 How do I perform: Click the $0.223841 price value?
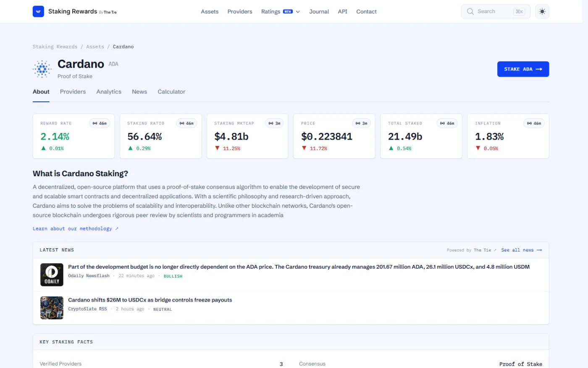tap(327, 137)
